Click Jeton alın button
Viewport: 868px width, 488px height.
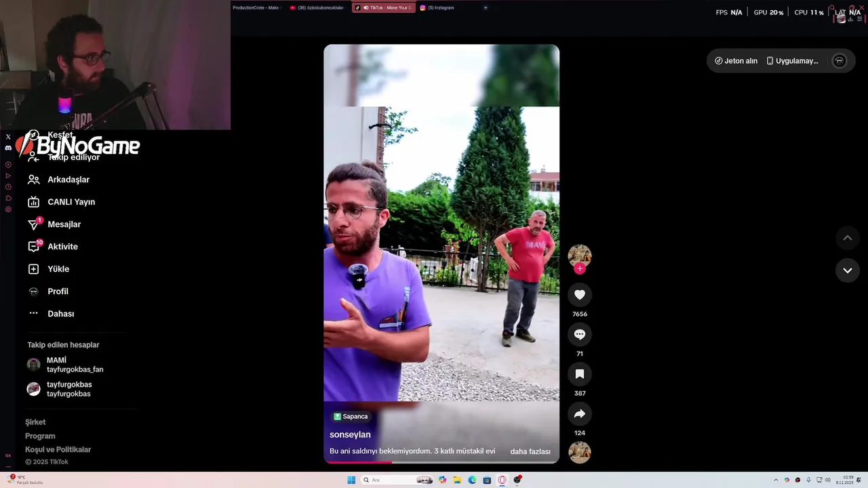(x=736, y=61)
